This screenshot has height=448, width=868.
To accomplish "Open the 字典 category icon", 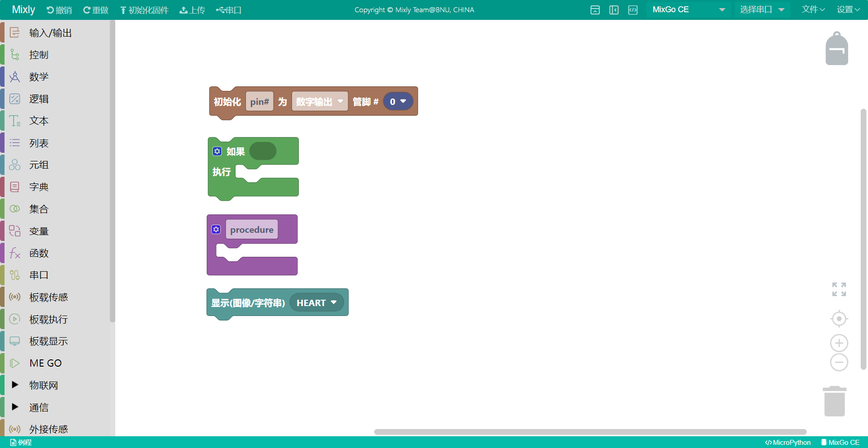I will [14, 187].
